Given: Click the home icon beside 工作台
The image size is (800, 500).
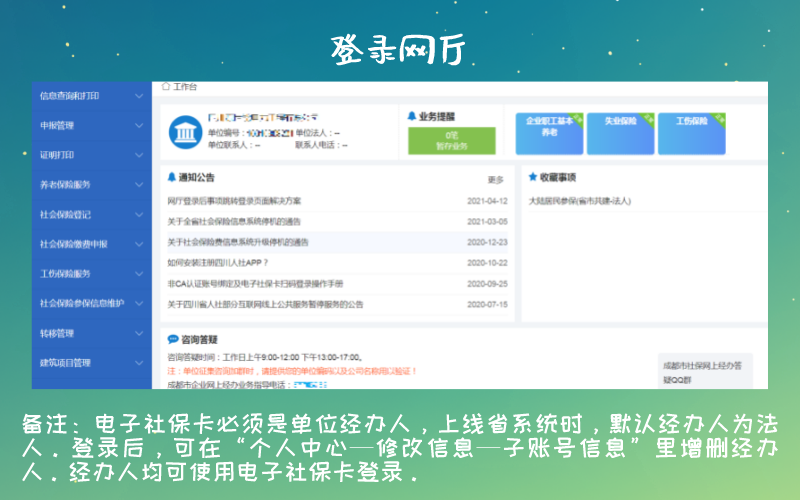Looking at the screenshot, I should (166, 87).
